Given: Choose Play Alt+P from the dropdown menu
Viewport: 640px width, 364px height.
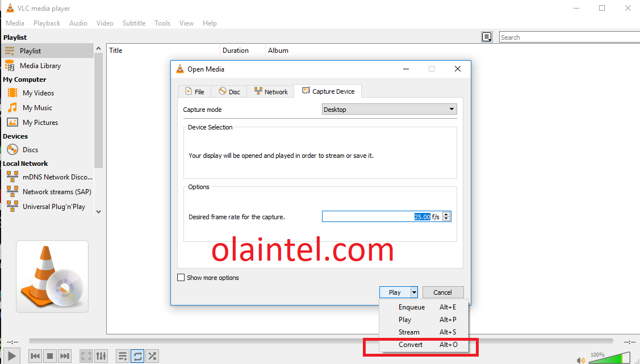Looking at the screenshot, I should tap(424, 320).
